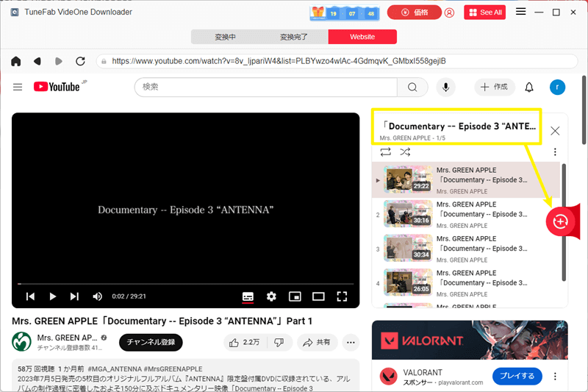Click the 共有 share button
Image resolution: width=588 pixels, height=392 pixels.
point(317,342)
